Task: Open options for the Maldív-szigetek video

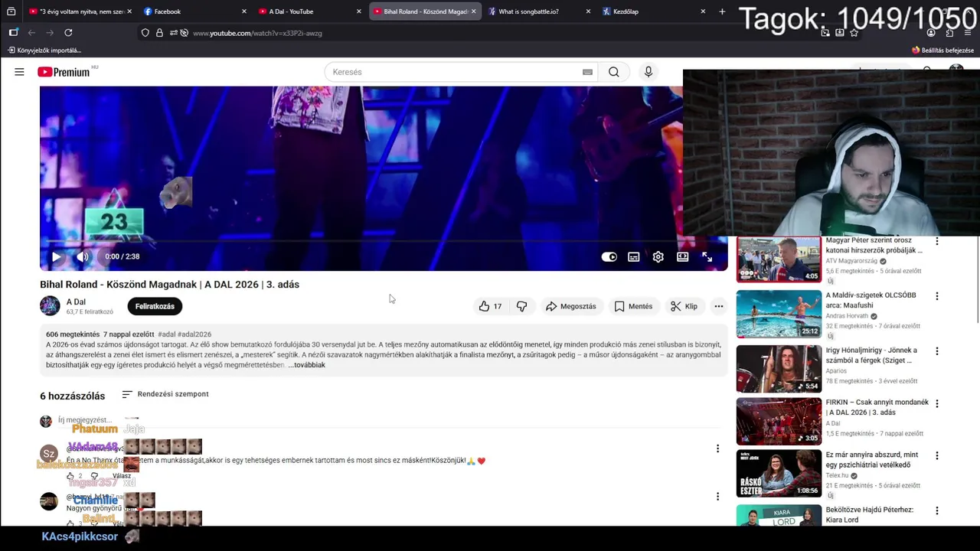Action: tap(936, 296)
